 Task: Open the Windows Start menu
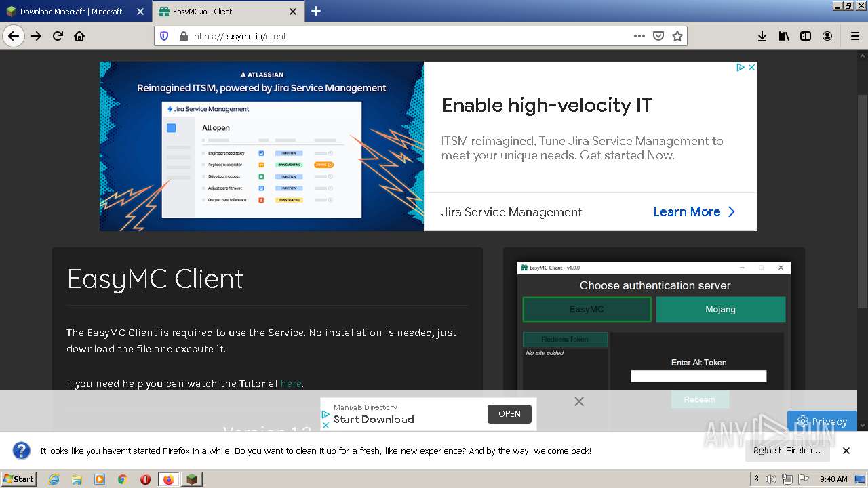(18, 479)
